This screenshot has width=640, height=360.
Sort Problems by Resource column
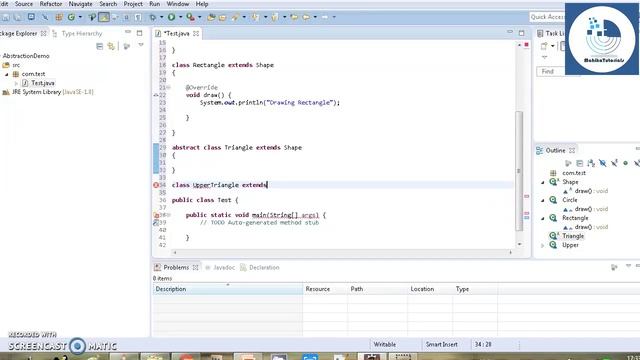click(x=325, y=289)
